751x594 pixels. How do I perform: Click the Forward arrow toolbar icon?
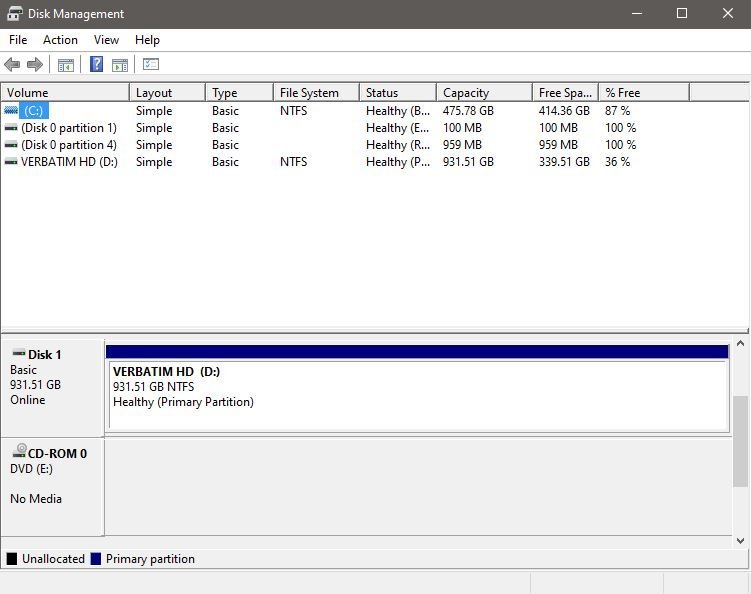(x=35, y=65)
